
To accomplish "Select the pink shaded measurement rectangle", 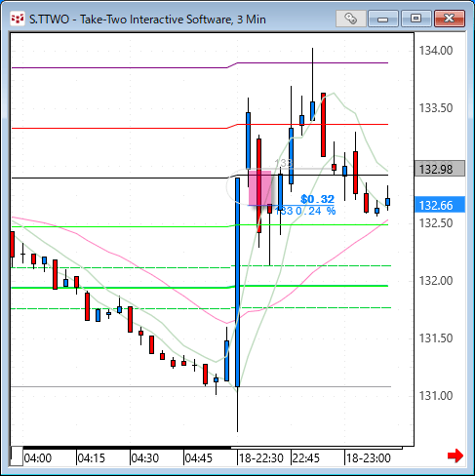I will (260, 188).
